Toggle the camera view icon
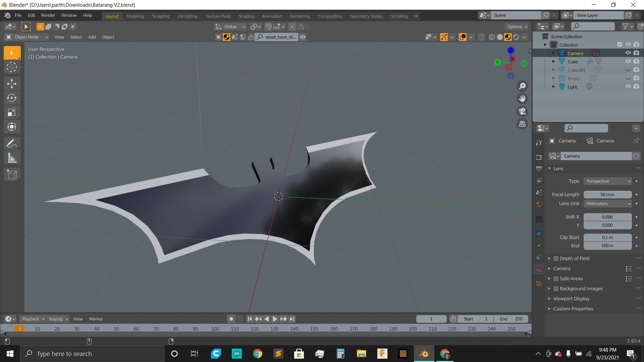Viewport: 644px width, 362px height. [x=522, y=111]
